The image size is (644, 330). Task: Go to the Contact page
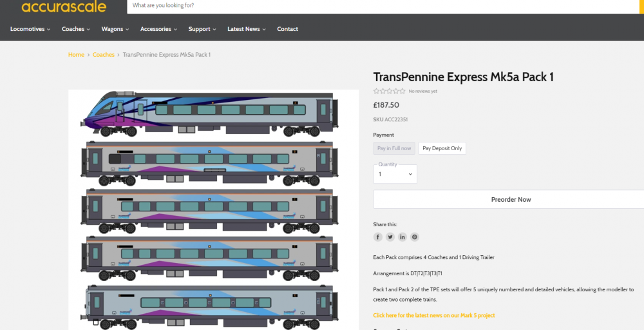tap(287, 29)
